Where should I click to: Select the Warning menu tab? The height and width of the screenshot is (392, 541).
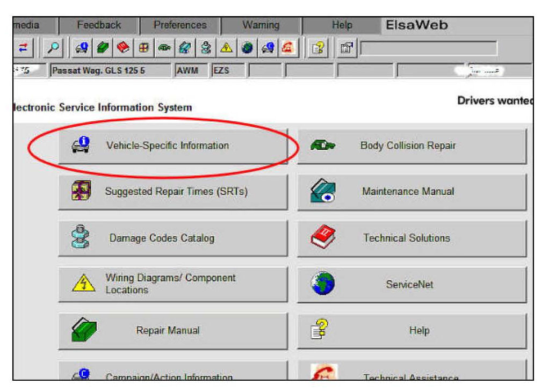261,25
